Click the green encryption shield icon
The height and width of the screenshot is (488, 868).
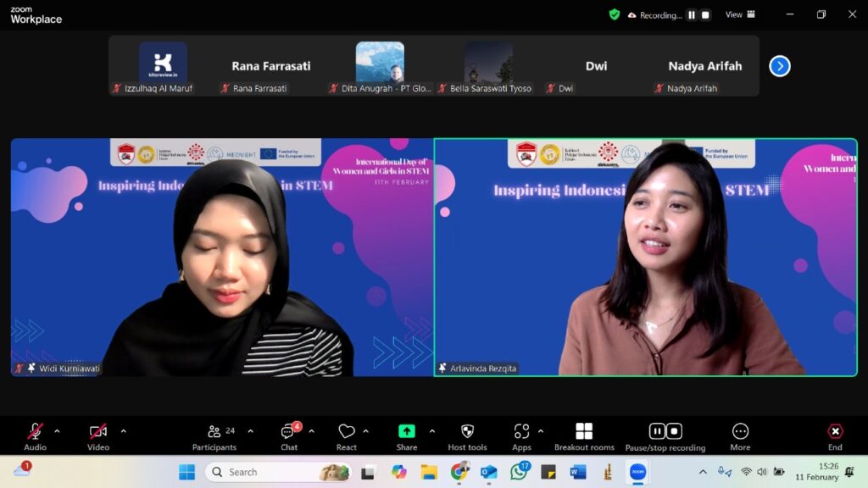click(x=614, y=14)
